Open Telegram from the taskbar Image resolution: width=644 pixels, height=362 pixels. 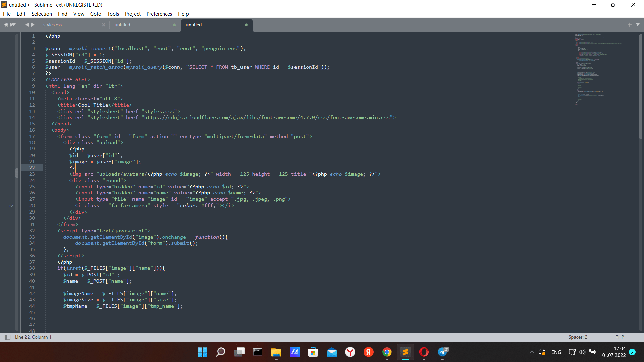click(442, 352)
